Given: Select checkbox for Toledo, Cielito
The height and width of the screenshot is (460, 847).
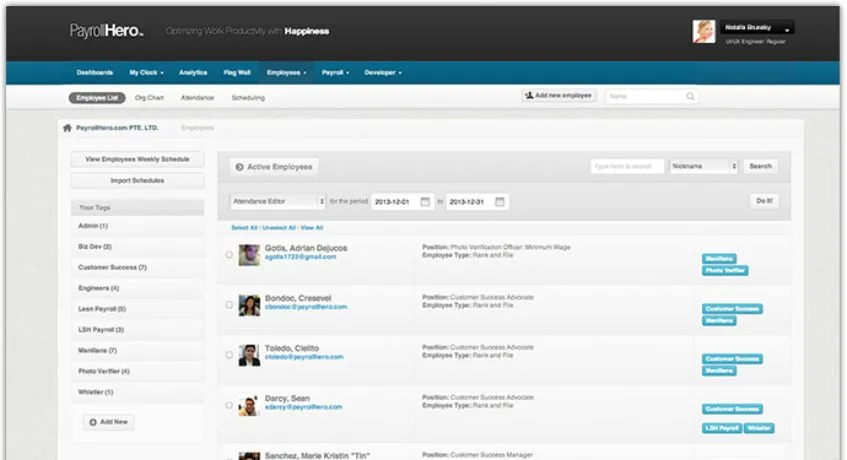Looking at the screenshot, I should (x=229, y=355).
